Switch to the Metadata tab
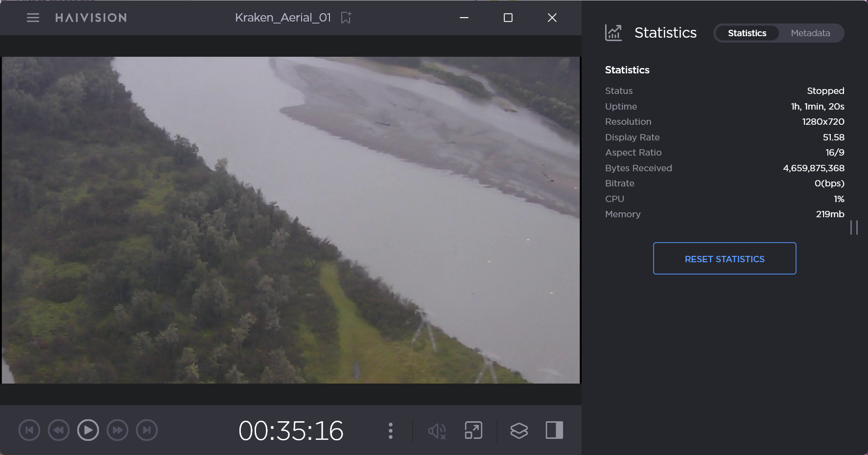The width and height of the screenshot is (868, 455). tap(810, 33)
